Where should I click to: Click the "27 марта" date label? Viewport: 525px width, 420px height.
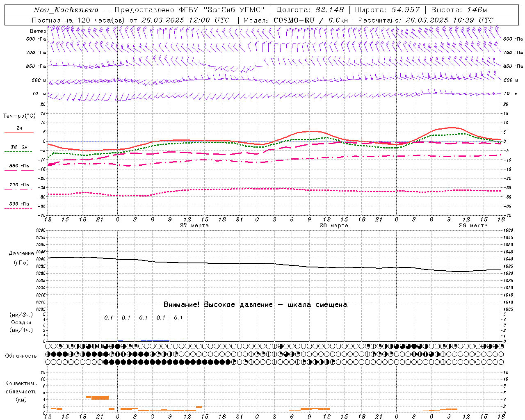coord(194,226)
